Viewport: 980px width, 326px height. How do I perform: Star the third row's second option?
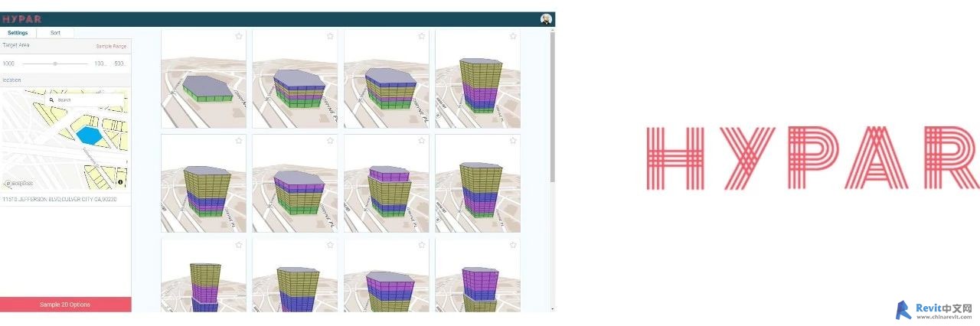coord(330,245)
